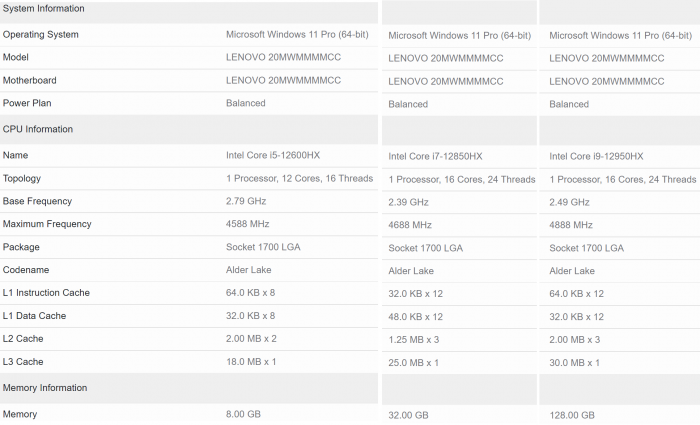Click the Topology row label

pos(22,178)
